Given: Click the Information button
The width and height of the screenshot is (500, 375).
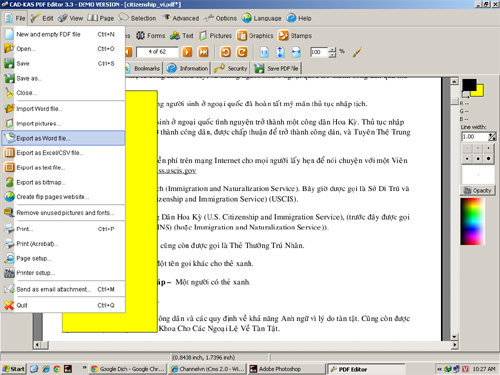Looking at the screenshot, I should point(188,68).
